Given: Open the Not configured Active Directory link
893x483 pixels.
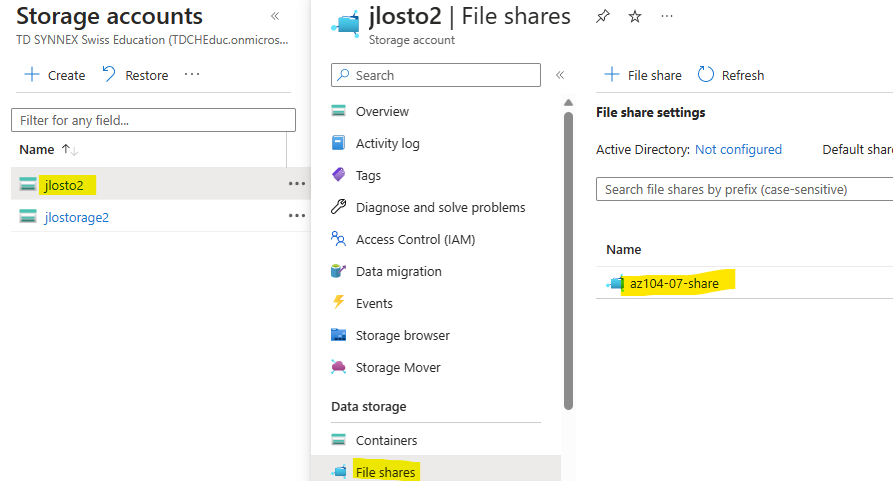Looking at the screenshot, I should click(x=738, y=149).
